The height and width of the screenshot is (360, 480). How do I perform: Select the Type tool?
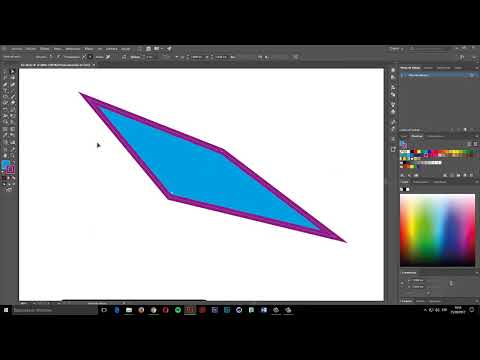5,91
